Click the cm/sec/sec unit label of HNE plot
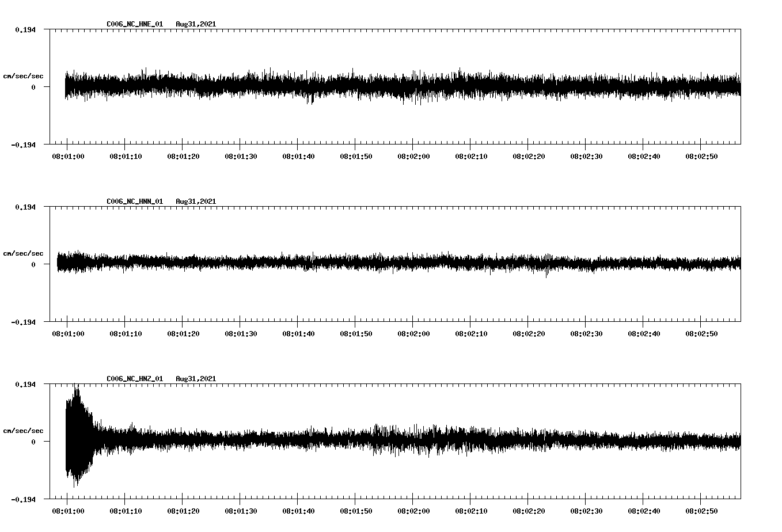Screen dimensions: 782x532 tap(24, 76)
